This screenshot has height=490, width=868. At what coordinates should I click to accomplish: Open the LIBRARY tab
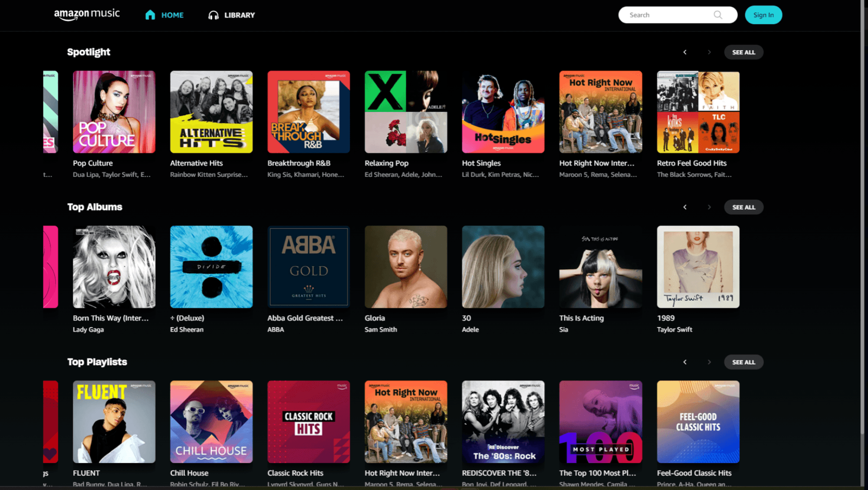click(x=231, y=15)
